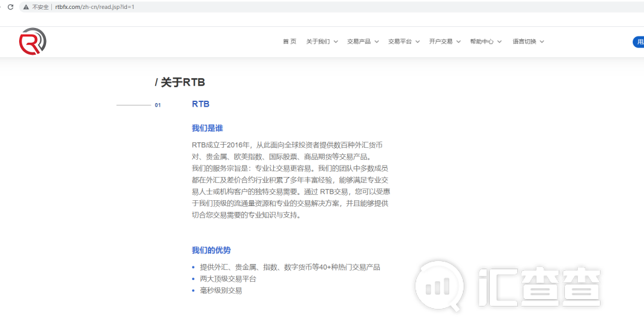
Task: Click the not-secure warning triangle icon
Action: (x=27, y=7)
